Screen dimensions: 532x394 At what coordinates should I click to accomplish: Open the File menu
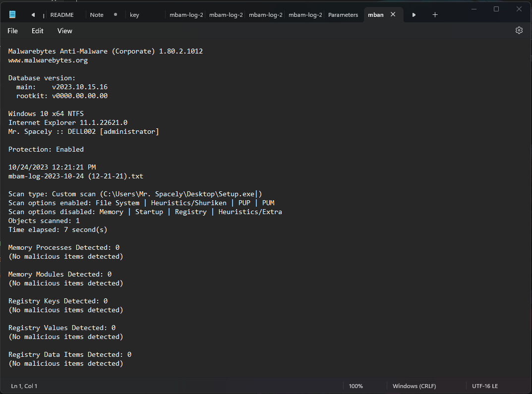12,31
